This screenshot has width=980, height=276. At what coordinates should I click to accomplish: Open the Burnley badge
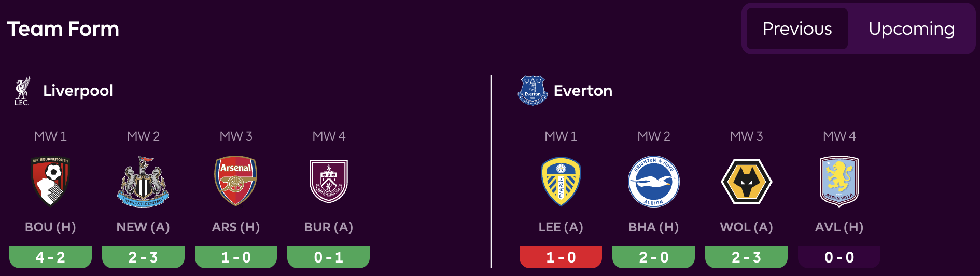click(329, 181)
